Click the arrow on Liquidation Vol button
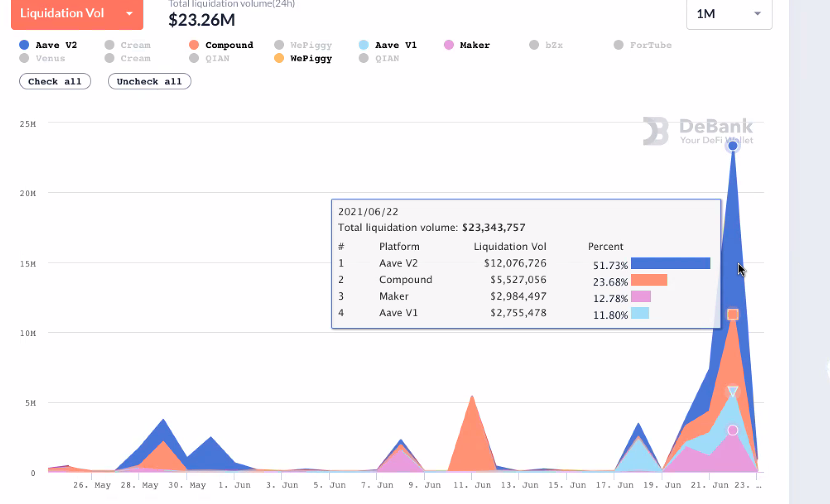The image size is (830, 504). (129, 14)
